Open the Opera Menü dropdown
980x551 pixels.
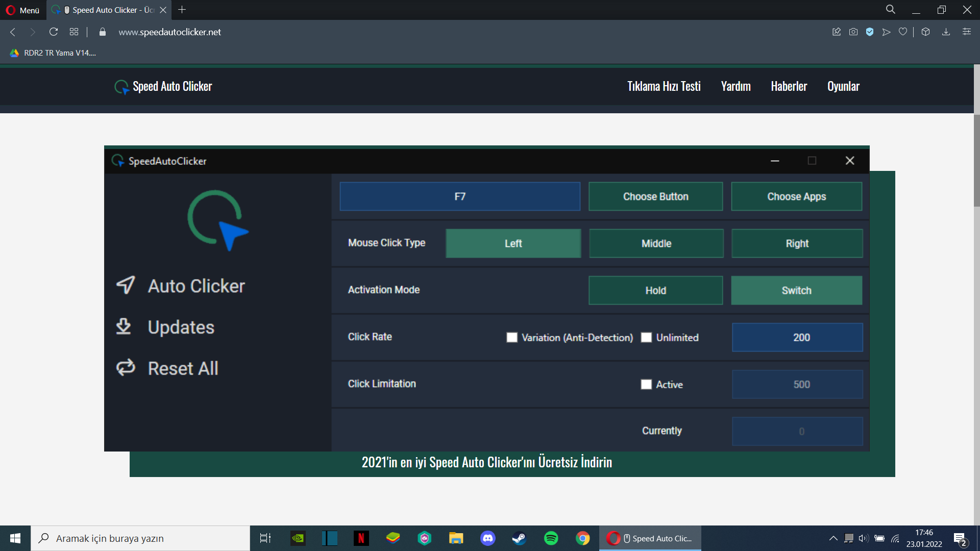pos(22,10)
